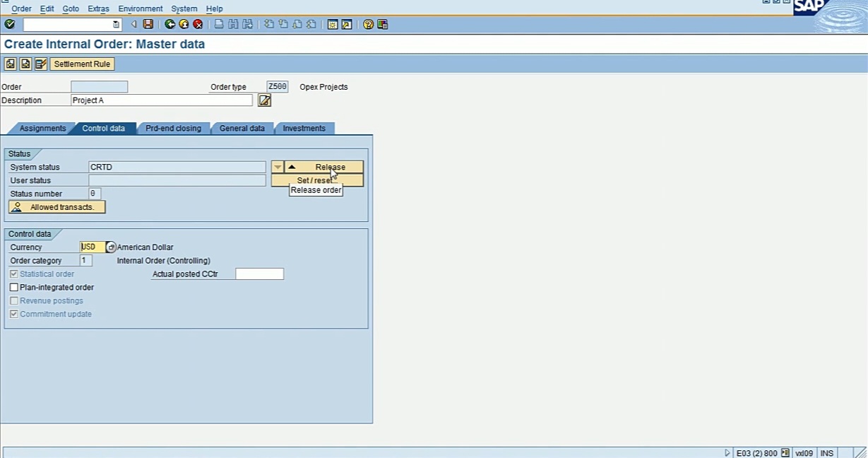
Task: Click the Status number field
Action: point(95,194)
